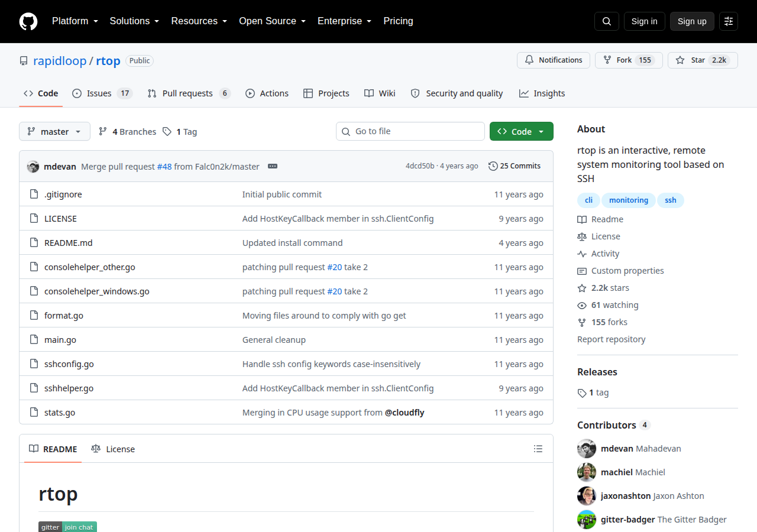Screen dimensions: 757x532
Task: Open the Report repository link
Action: [612, 339]
